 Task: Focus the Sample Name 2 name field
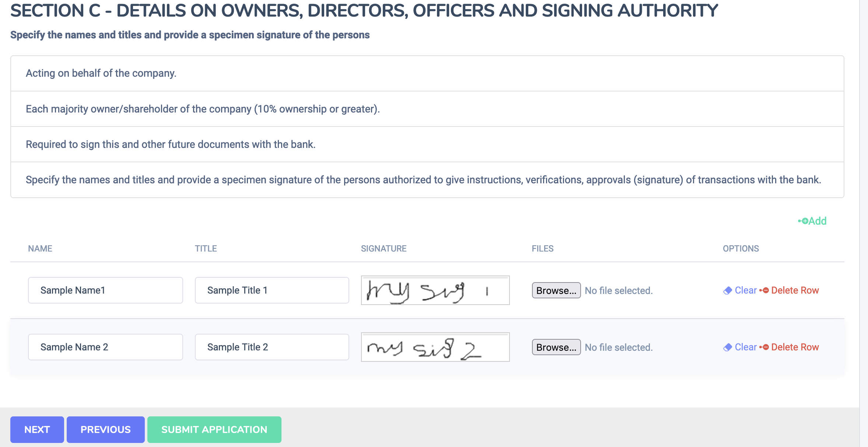click(x=105, y=347)
